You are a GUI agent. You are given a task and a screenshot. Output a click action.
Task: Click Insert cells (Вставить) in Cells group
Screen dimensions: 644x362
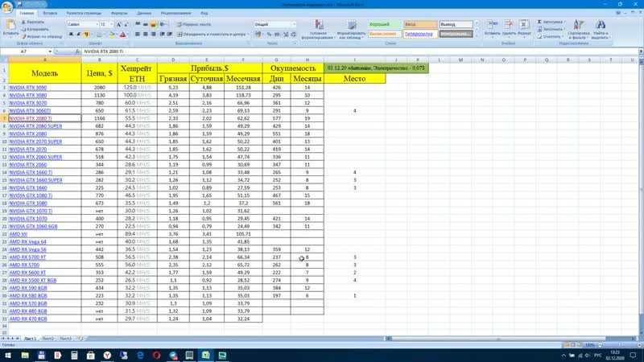click(x=492, y=27)
